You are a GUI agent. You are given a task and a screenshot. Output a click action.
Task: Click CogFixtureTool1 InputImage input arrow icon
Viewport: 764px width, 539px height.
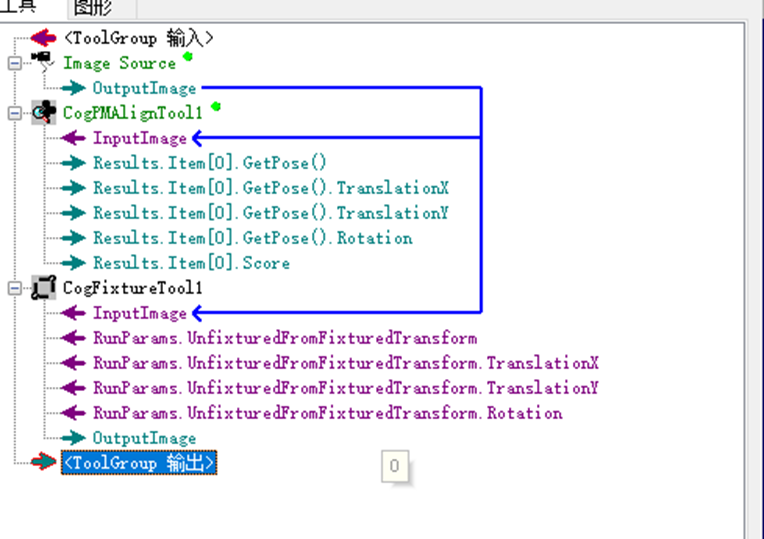(x=74, y=313)
